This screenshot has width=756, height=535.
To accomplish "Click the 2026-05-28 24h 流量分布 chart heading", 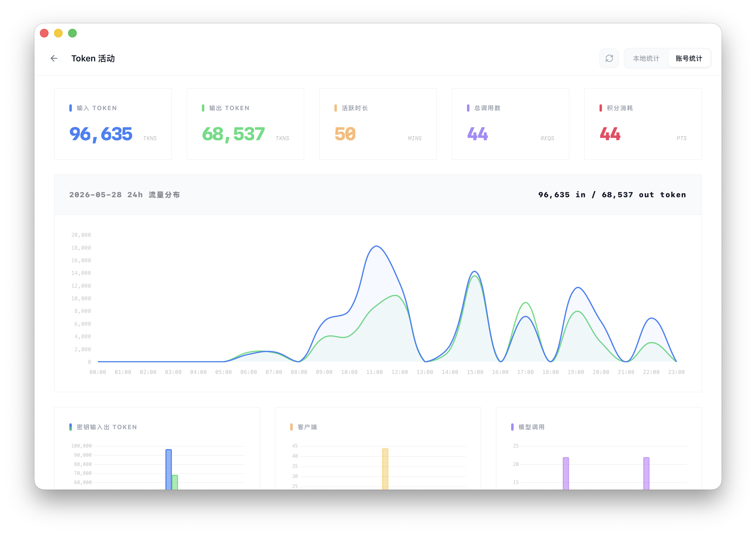I will click(x=125, y=195).
